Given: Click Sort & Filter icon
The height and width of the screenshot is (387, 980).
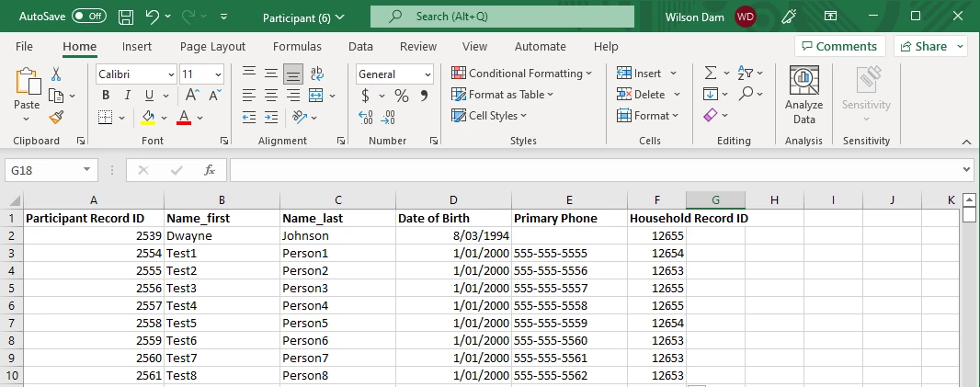Looking at the screenshot, I should [x=745, y=74].
